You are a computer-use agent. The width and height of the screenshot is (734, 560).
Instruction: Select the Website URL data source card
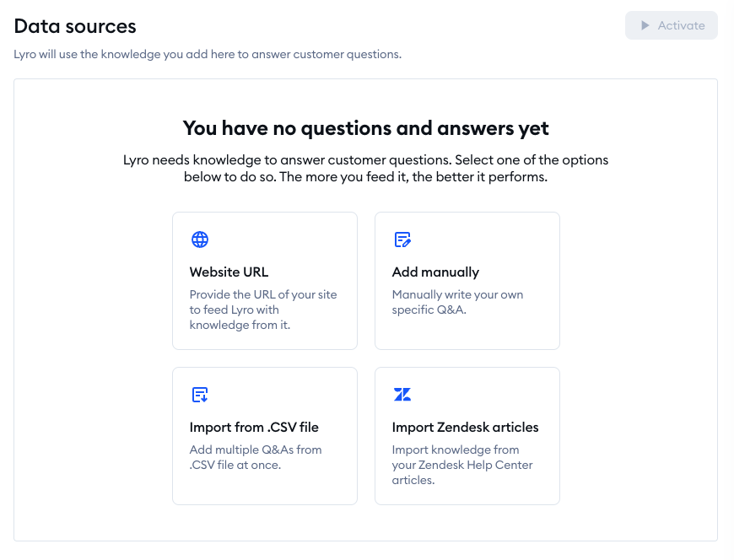264,280
